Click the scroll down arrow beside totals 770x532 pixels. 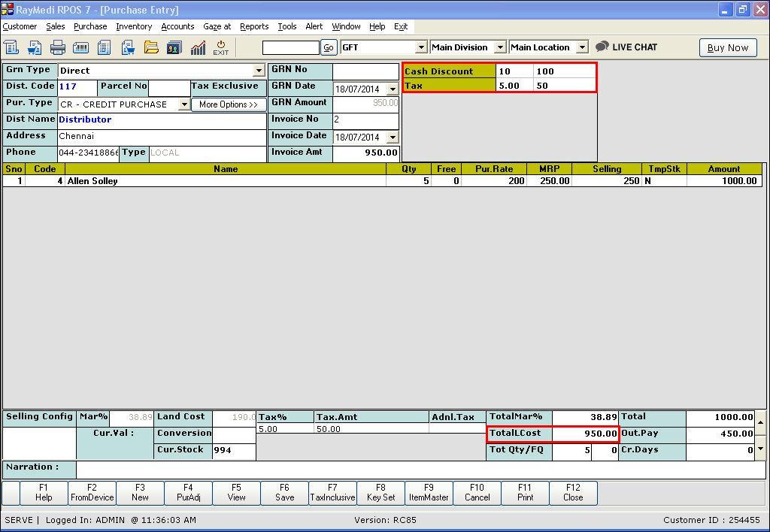click(x=761, y=449)
